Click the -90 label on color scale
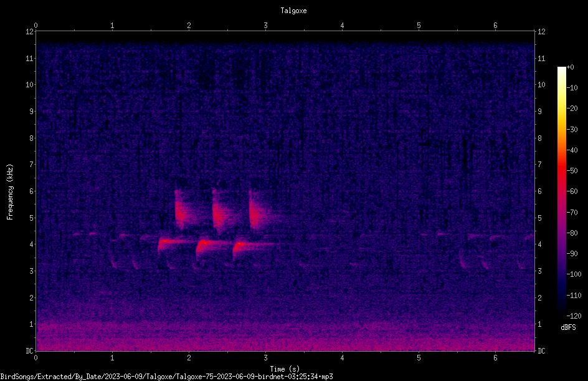 (x=572, y=254)
